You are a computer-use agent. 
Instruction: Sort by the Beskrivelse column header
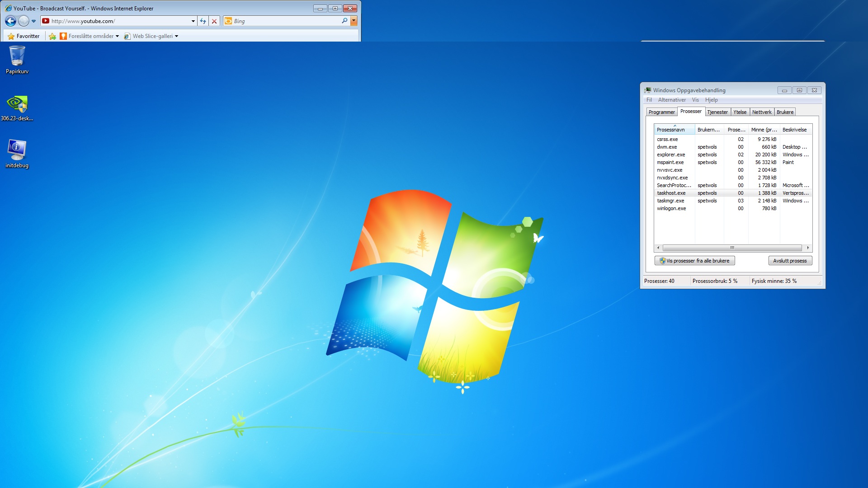(x=796, y=130)
